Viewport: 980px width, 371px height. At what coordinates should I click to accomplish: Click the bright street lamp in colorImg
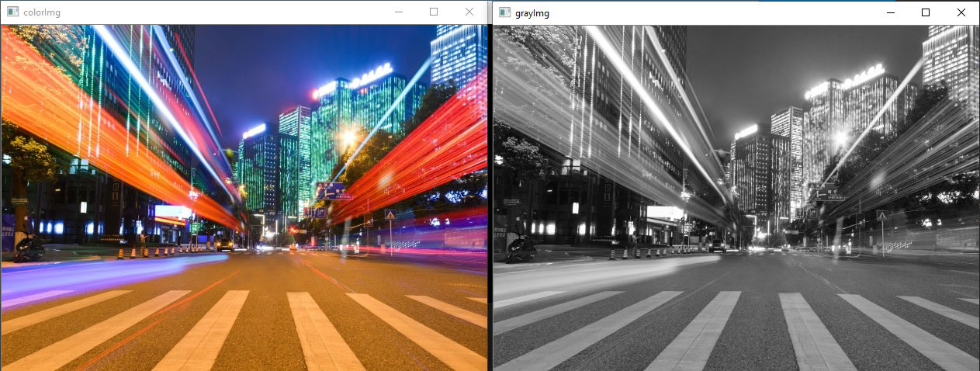point(348,137)
